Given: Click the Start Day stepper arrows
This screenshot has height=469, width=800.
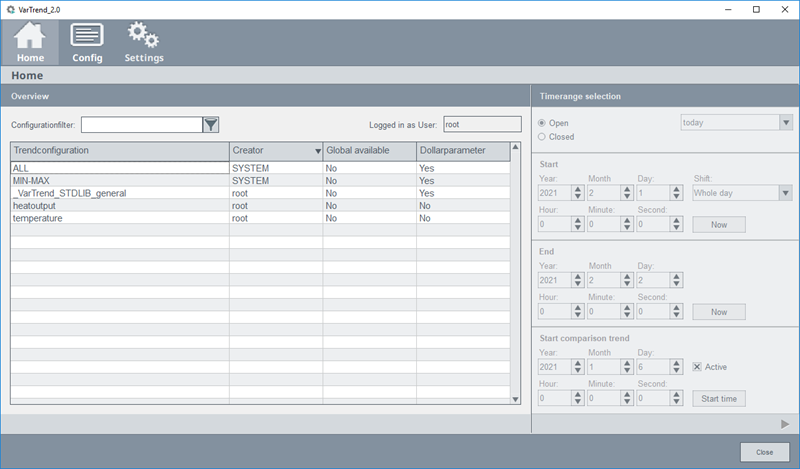Looking at the screenshot, I should [x=677, y=193].
